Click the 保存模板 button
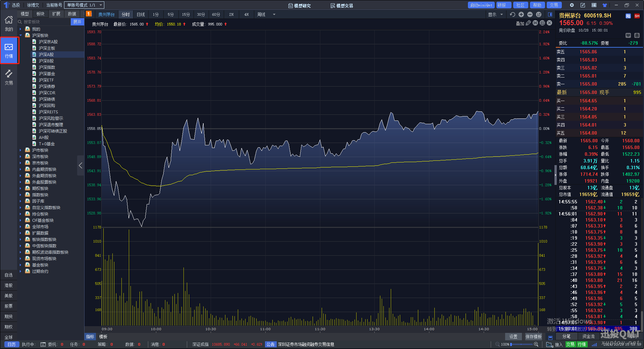Viewport: 644px width, 349px height. [533, 337]
